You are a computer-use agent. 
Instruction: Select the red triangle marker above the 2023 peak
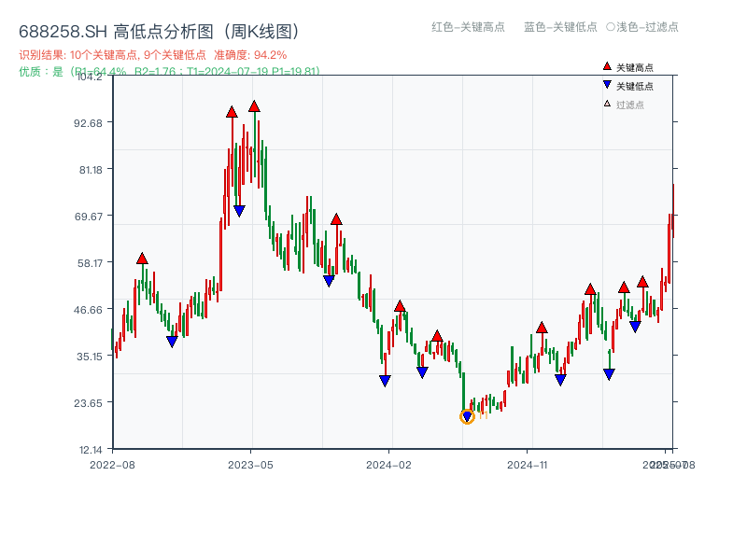[x=255, y=107]
